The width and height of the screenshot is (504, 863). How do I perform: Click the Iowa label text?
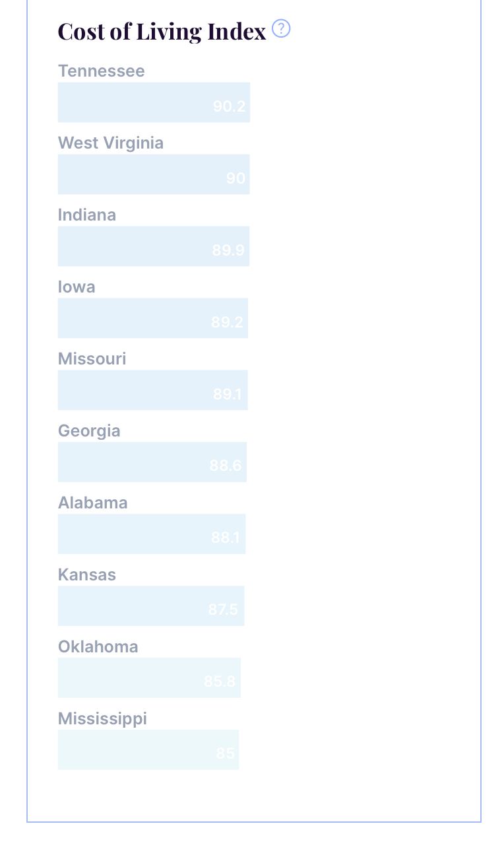click(77, 287)
